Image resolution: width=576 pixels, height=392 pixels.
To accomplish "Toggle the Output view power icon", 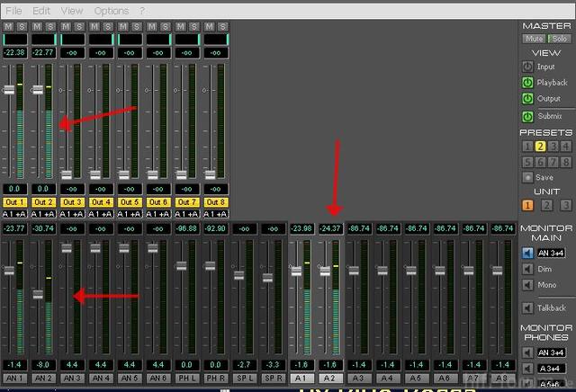I will [x=527, y=99].
